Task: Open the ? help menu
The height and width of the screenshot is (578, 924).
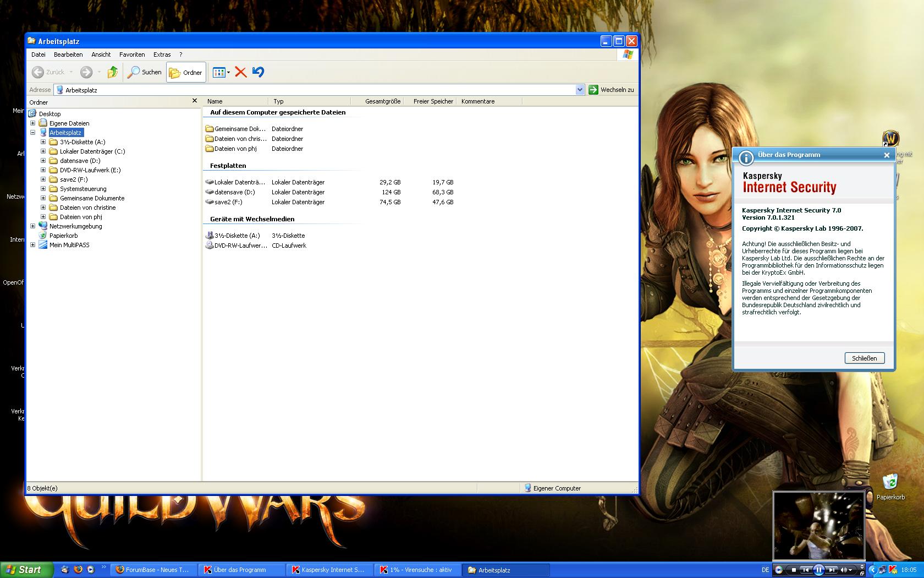Action: coord(180,54)
